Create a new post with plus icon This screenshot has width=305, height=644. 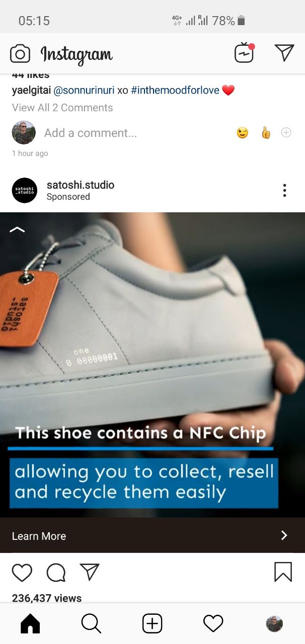coord(152,624)
